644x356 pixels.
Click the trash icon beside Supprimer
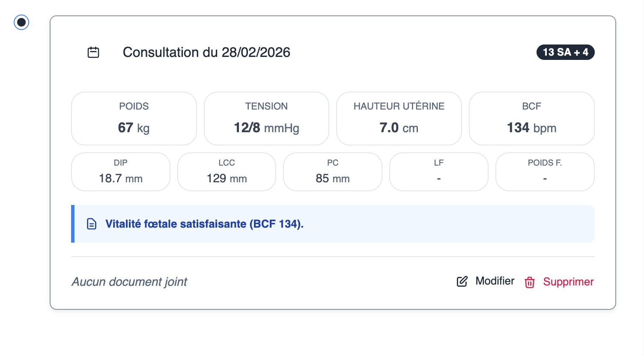click(x=529, y=282)
